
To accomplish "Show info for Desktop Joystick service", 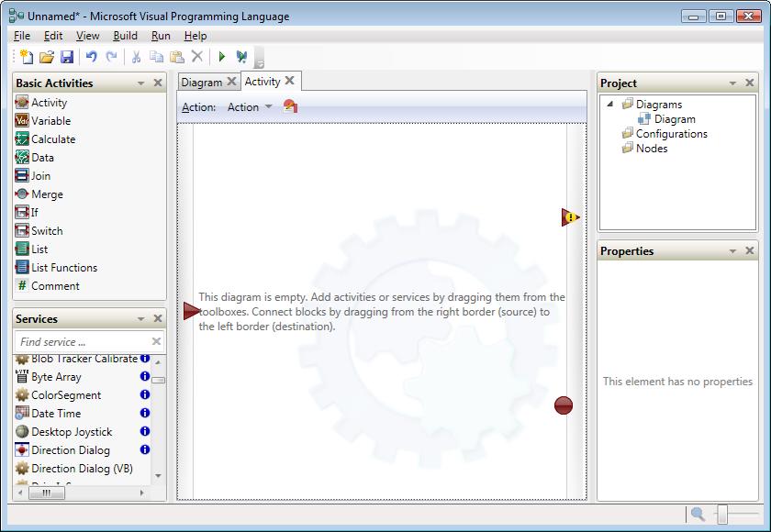I will click(x=145, y=431).
